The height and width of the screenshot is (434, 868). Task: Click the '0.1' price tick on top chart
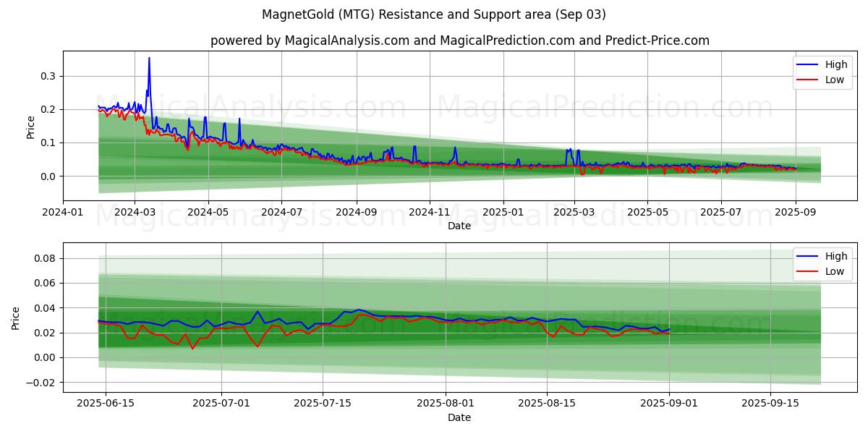tap(48, 142)
